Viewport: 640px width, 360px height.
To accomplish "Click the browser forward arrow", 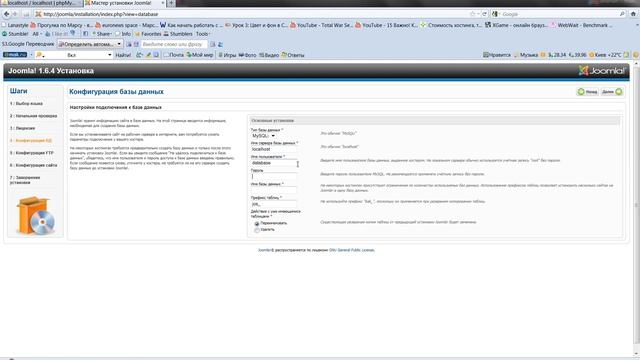I will tap(15, 14).
